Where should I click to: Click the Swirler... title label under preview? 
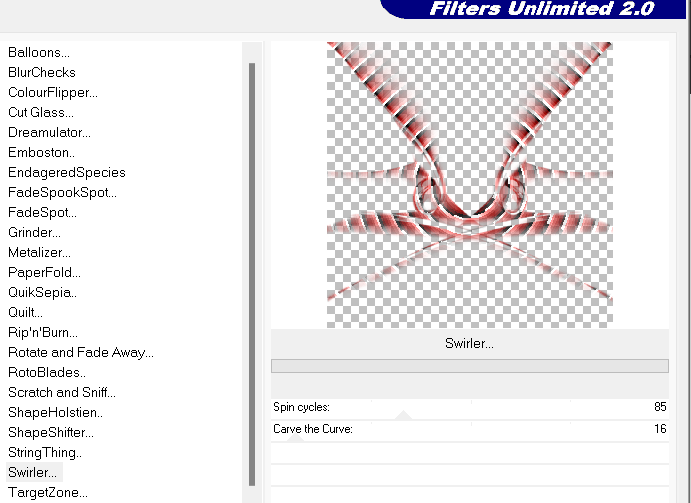point(469,343)
